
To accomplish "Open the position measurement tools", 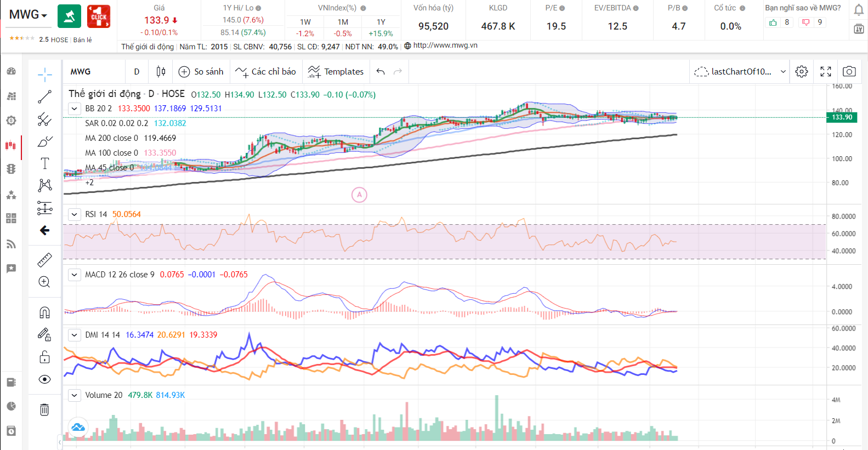I will 45,208.
